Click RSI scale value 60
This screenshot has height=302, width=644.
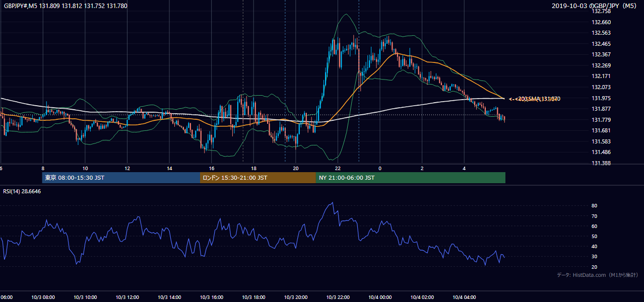(594, 226)
